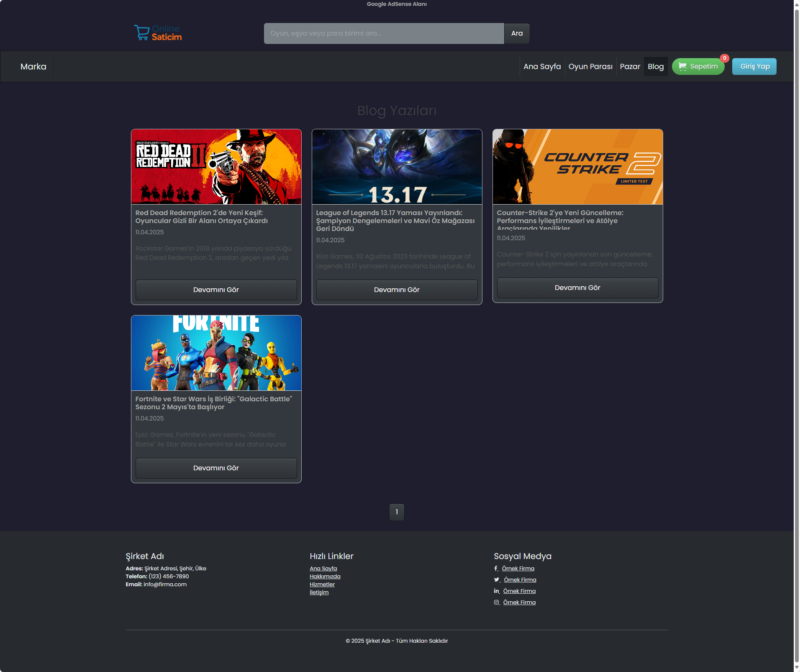Open the Pazar menu item

coord(630,67)
